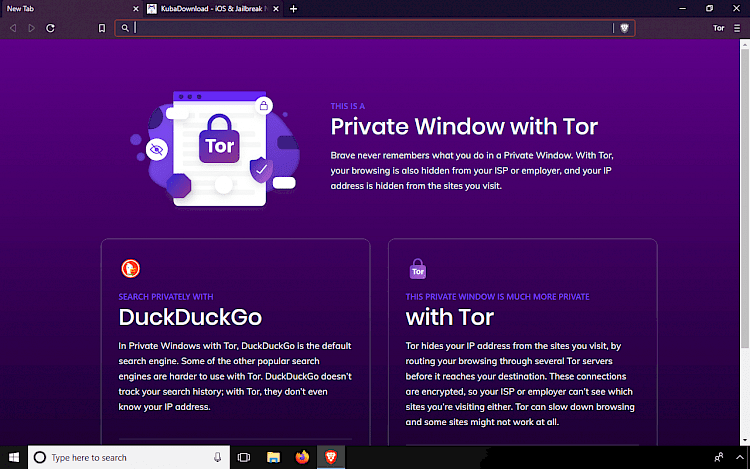Bookmark this page with the bookmark icon
This screenshot has height=469, width=750.
102,28
